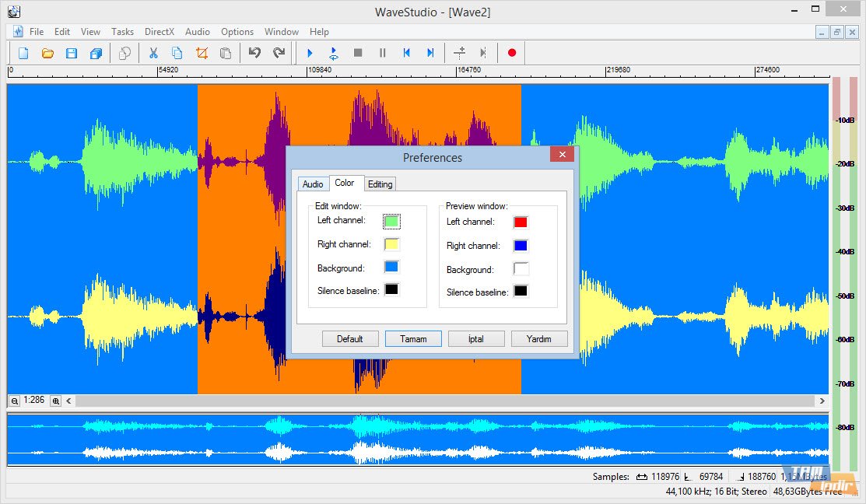Change Preview window Silence baseline black swatch
This screenshot has height=504, width=866.
pyautogui.click(x=521, y=292)
